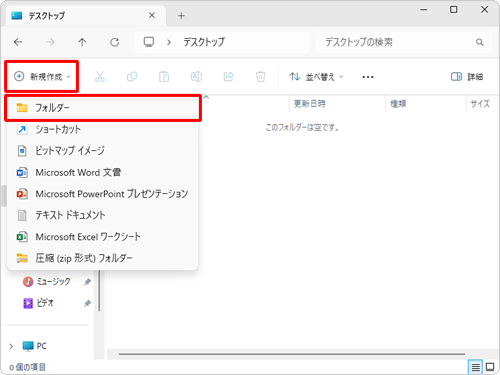Viewport: 500px width, 375px height.
Task: Click the pin icon beside ビデオ
Action: tap(87, 303)
